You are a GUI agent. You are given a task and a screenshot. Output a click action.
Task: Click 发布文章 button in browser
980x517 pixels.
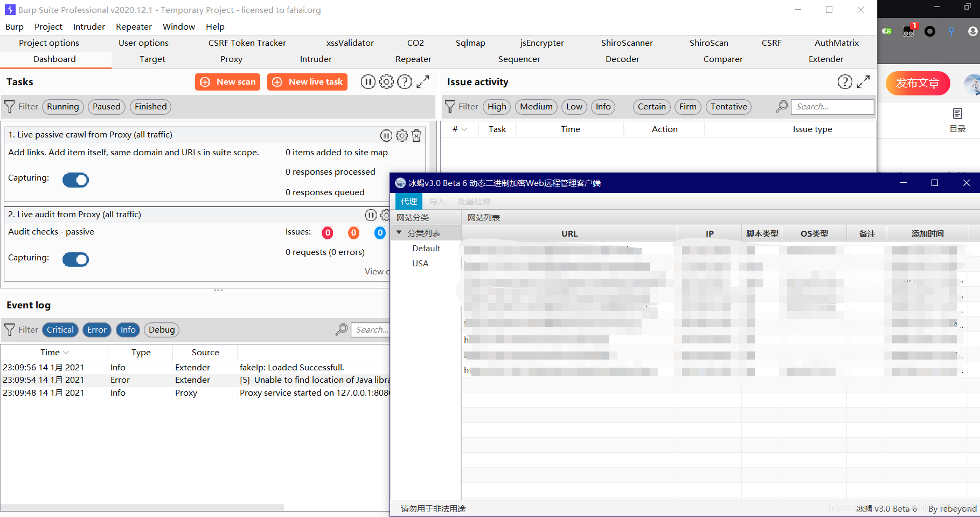(918, 83)
